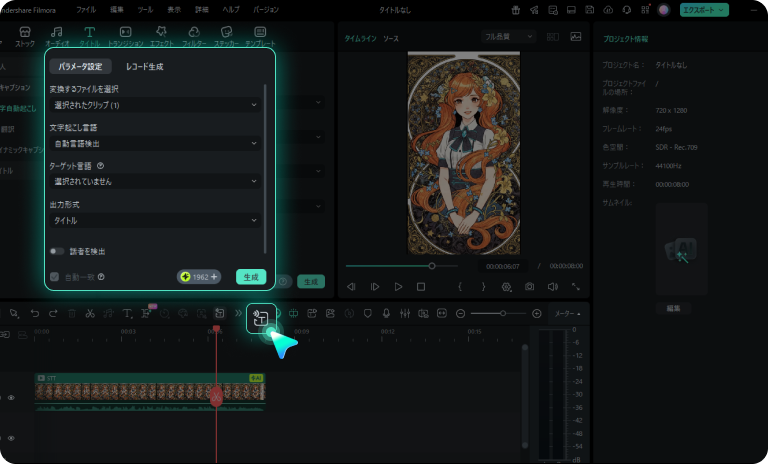Open the ファイル menu
This screenshot has height=464, width=768.
click(x=86, y=9)
